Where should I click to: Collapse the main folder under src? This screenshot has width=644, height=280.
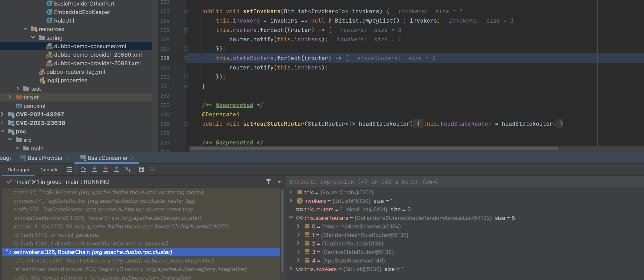tap(18, 148)
